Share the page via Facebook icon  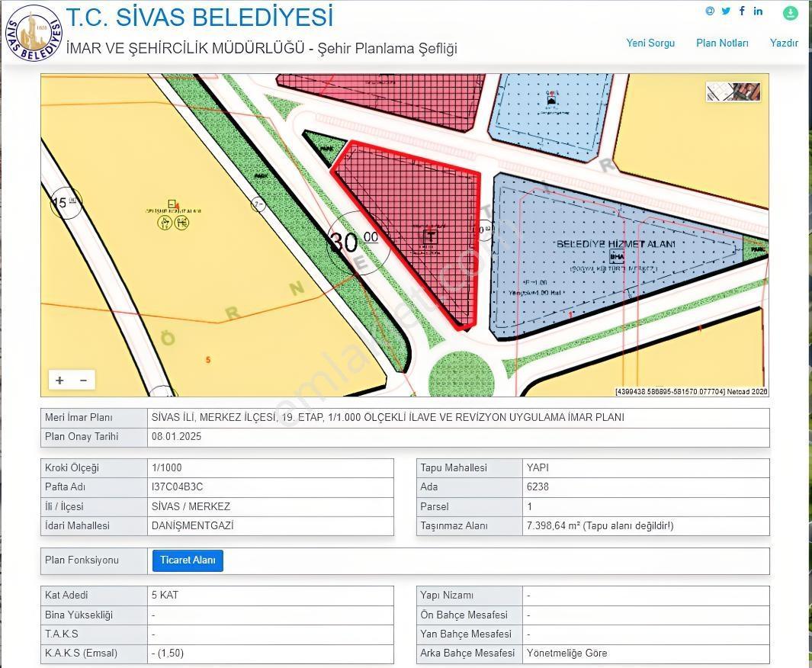click(742, 11)
